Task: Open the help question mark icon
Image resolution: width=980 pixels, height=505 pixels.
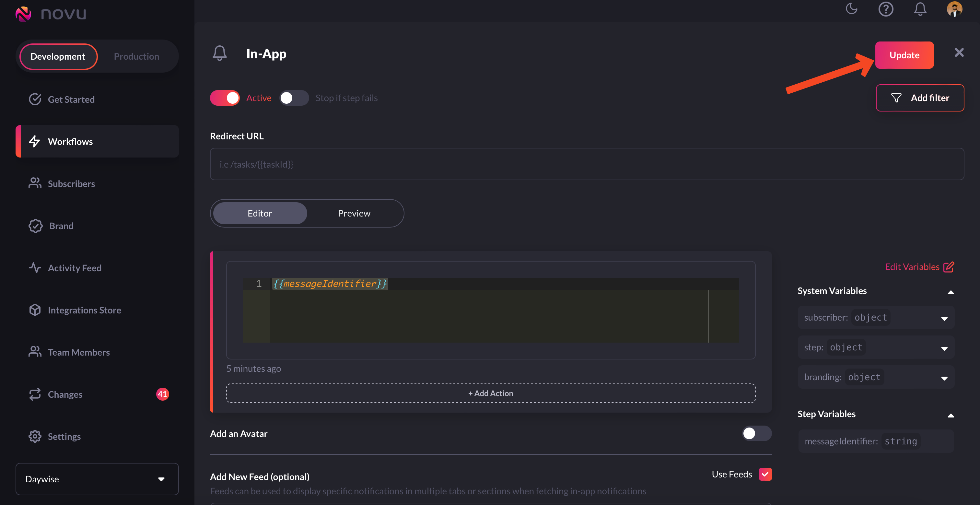Action: tap(886, 9)
